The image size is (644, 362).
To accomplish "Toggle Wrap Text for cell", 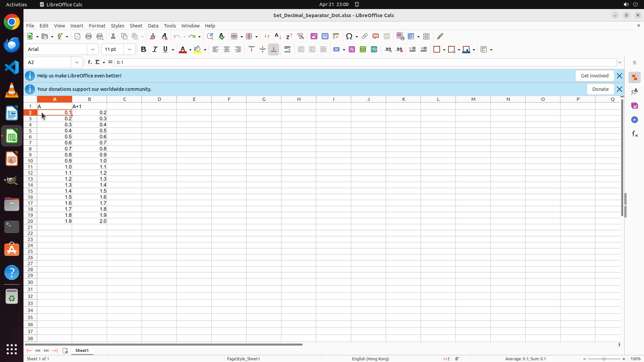I will 287,50.
